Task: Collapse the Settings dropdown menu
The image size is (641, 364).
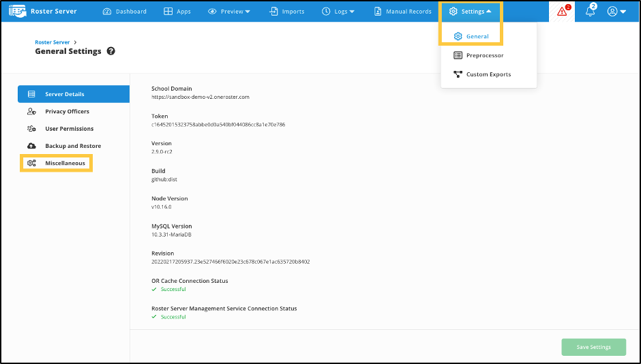Action: tap(471, 12)
